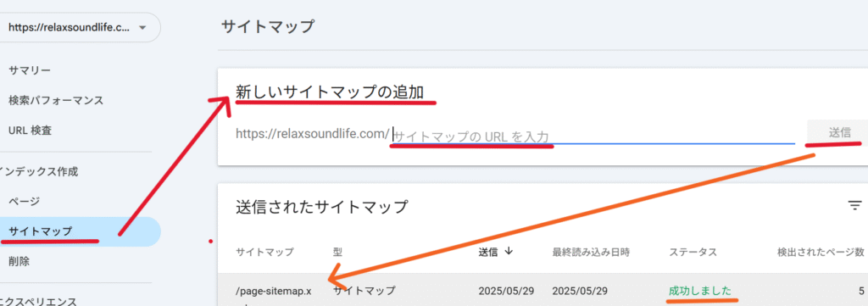Click the 型 column header
The height and width of the screenshot is (306, 868).
(x=337, y=252)
